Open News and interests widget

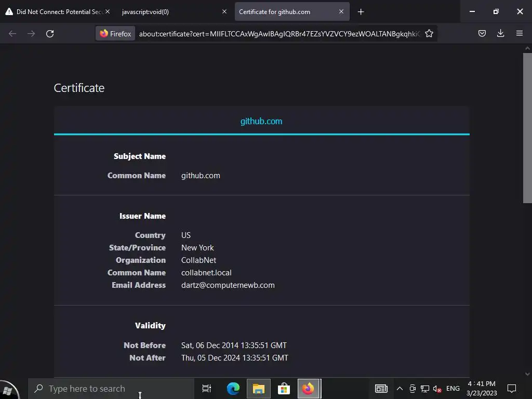click(381, 389)
